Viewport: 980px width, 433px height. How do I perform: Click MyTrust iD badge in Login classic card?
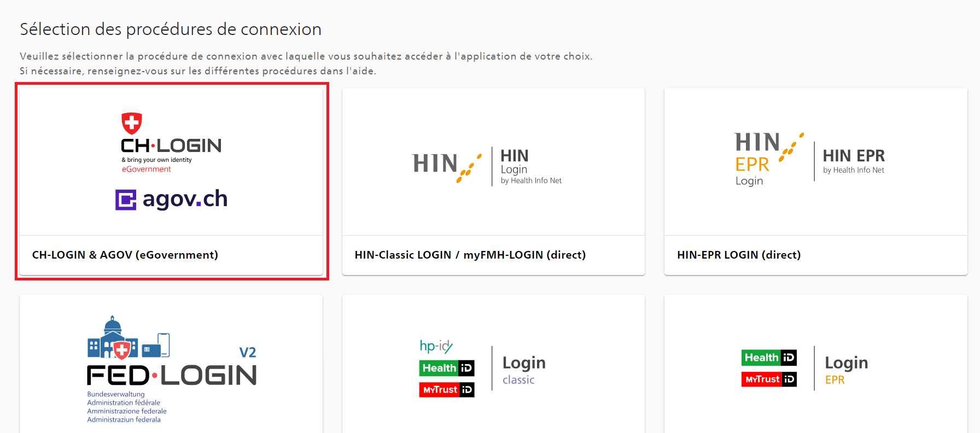coord(447,390)
